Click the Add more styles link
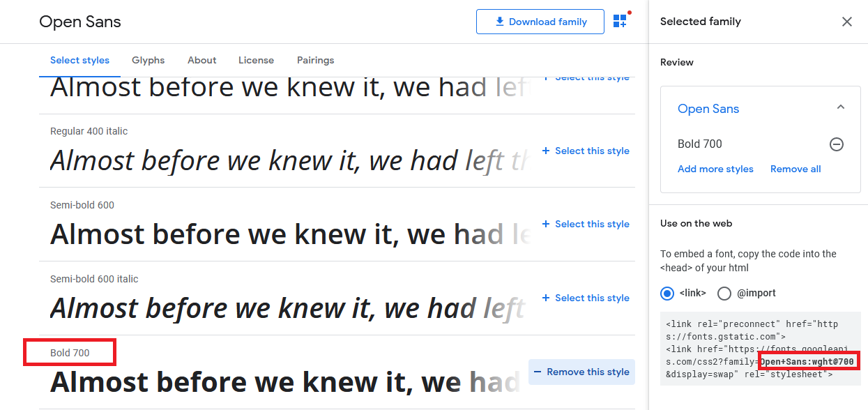 715,169
